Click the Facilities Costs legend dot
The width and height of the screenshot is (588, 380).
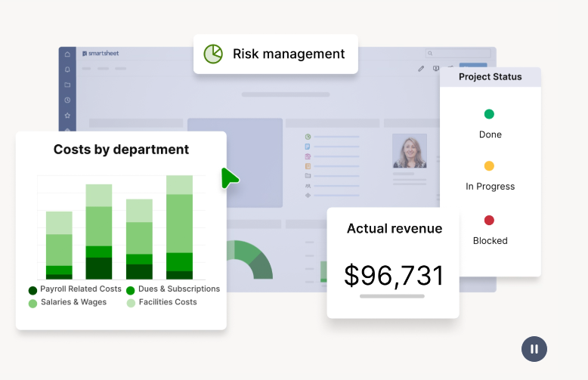tap(131, 303)
